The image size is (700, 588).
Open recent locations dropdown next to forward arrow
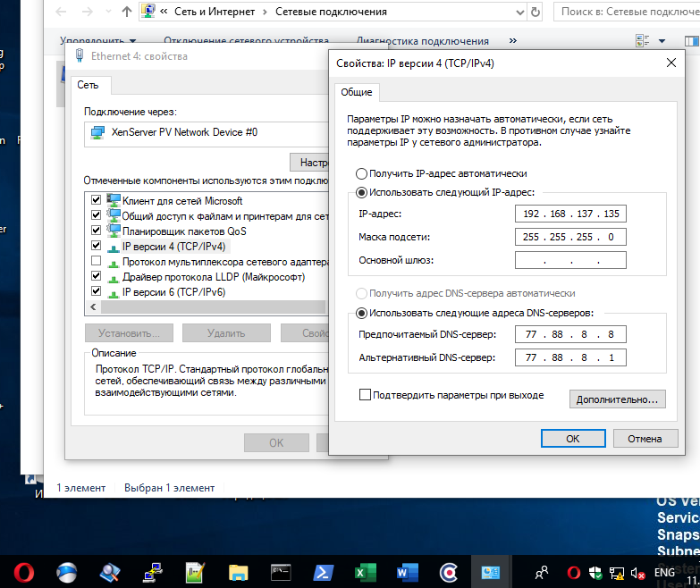(x=108, y=12)
